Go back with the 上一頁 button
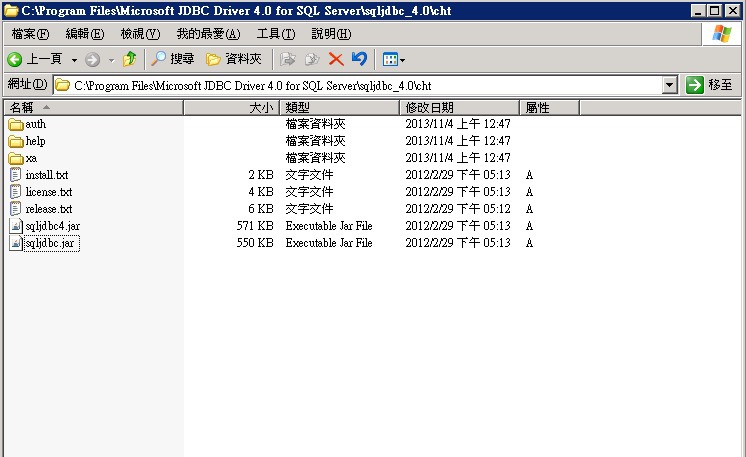This screenshot has width=746, height=457. pyautogui.click(x=34, y=59)
